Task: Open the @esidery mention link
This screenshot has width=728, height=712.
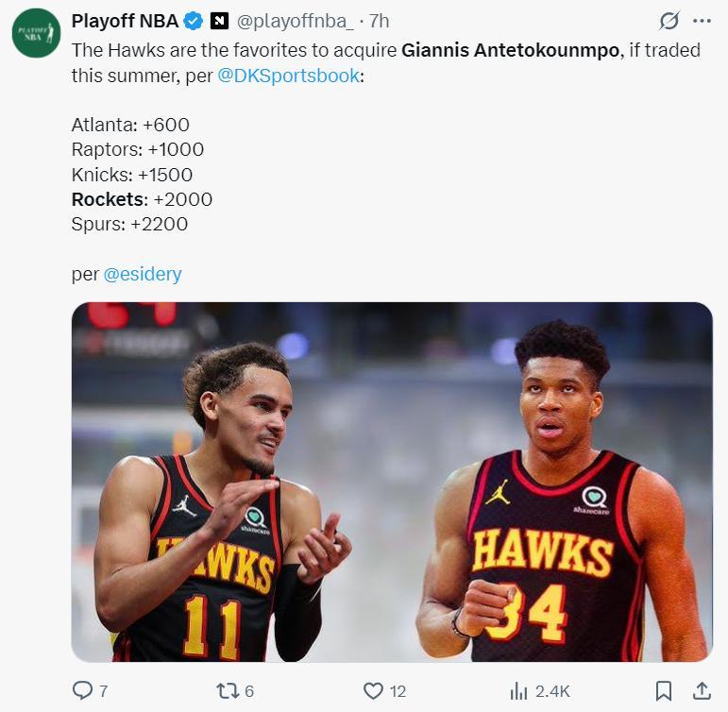Action: (x=142, y=274)
